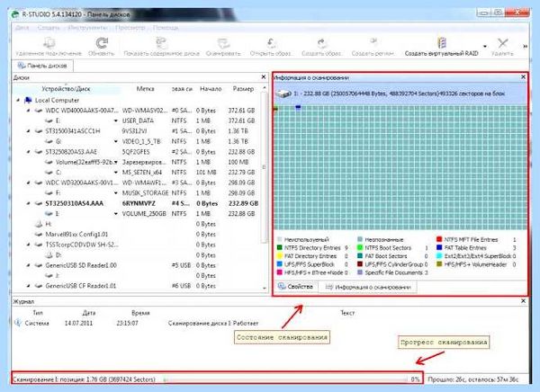Select the Volume(32eafff5-92b partition row

(136, 162)
